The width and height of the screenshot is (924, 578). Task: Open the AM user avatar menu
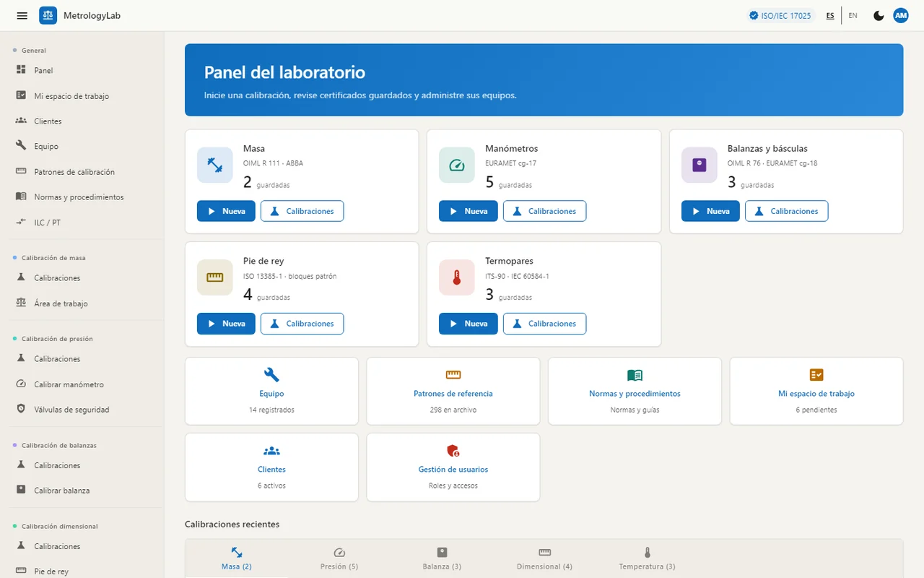click(900, 15)
